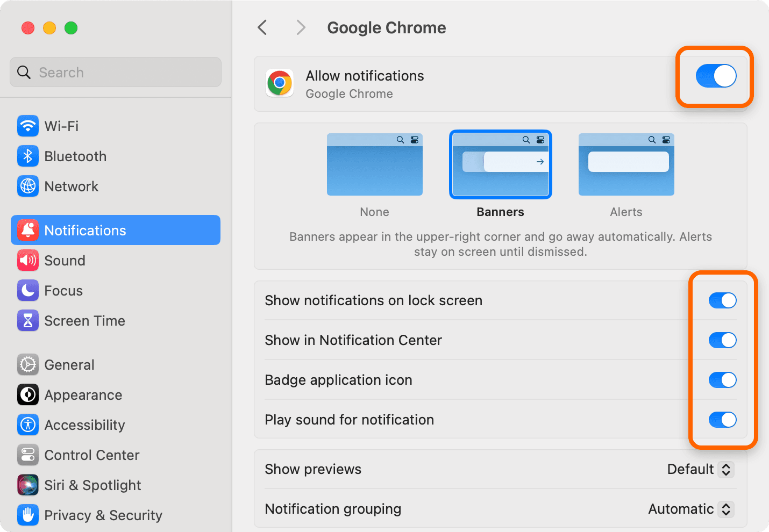Click the Badge application icon label

pyautogui.click(x=339, y=380)
